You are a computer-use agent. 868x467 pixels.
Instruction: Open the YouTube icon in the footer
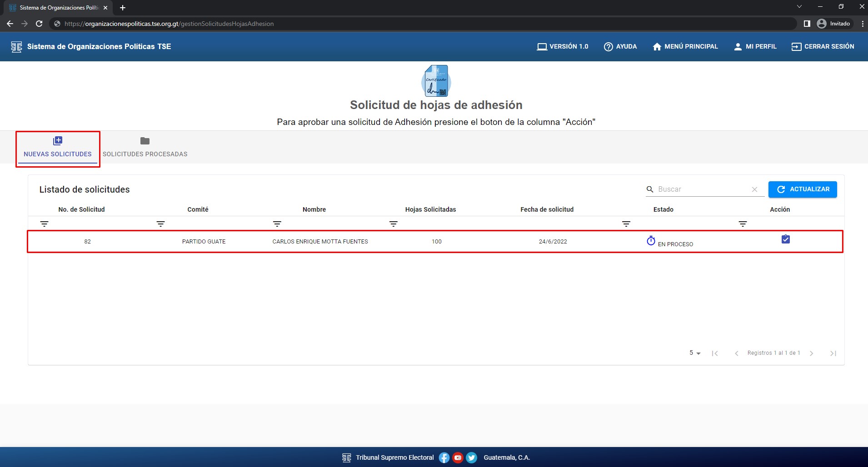(458, 457)
